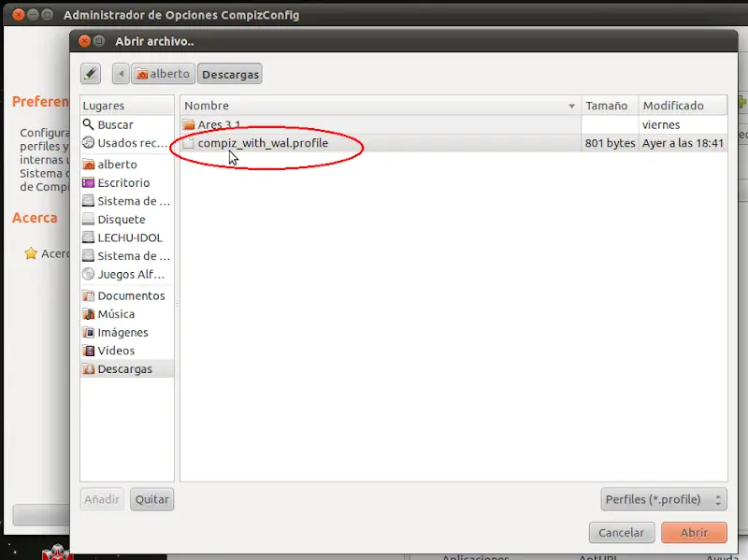Cancel the dialog with Cancelar
Viewport: 748px width, 560px height.
622,532
